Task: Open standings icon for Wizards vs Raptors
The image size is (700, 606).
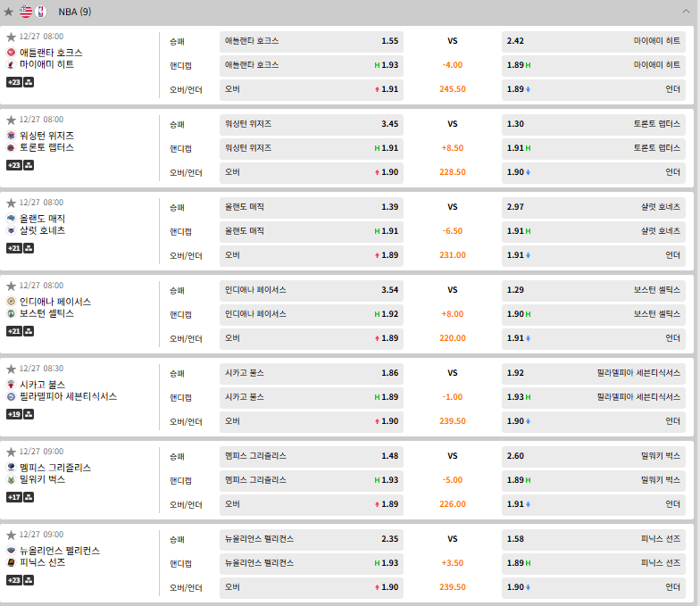Action: point(29,165)
